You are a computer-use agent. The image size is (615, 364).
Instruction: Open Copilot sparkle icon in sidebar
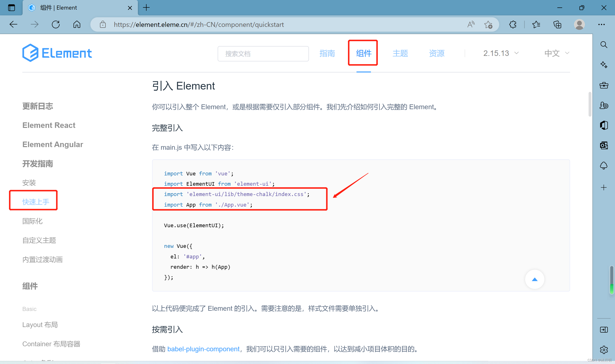[604, 65]
